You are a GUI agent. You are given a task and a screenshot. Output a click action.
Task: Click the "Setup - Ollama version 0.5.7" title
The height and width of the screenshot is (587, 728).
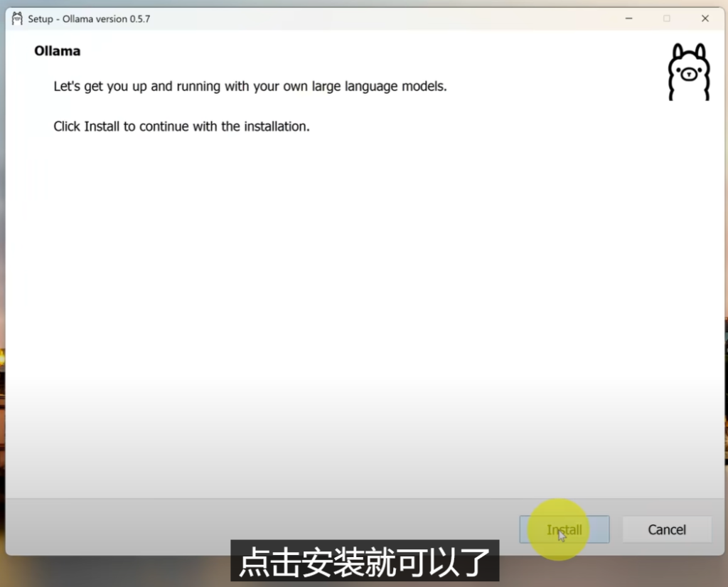coord(89,19)
